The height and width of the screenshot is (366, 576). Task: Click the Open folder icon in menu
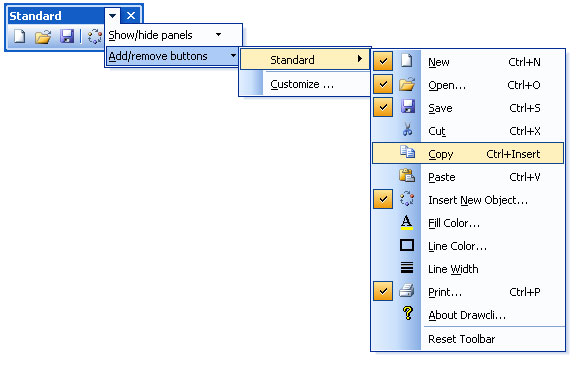pos(407,84)
